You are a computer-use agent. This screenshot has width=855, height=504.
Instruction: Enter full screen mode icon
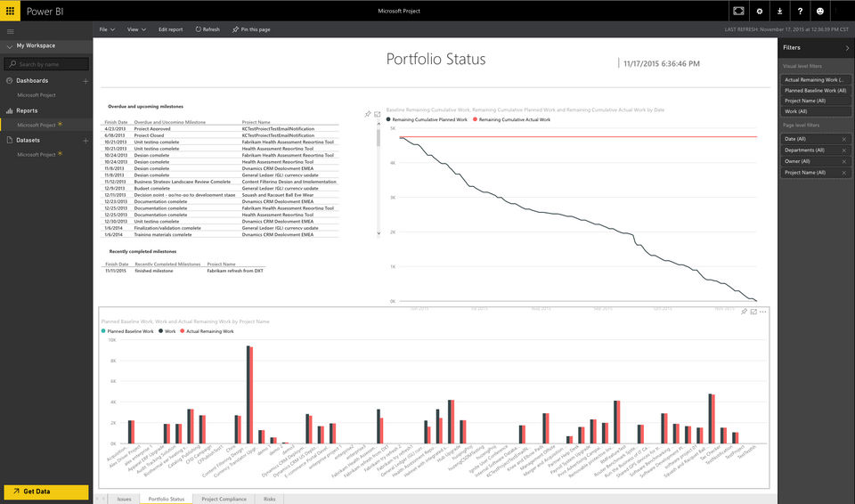[x=738, y=11]
